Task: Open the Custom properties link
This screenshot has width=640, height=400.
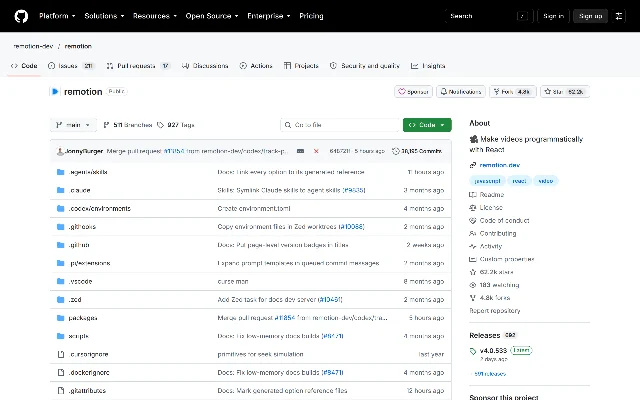Action: tap(507, 259)
